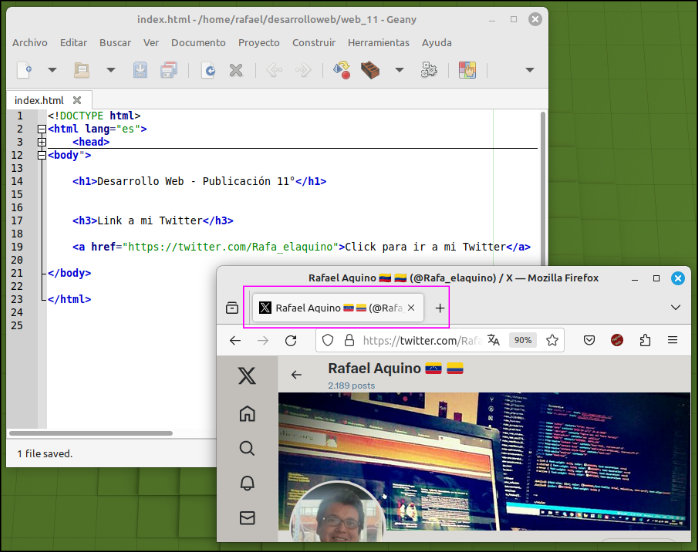The height and width of the screenshot is (552, 698).
Task: Click the New file icon in Geany toolbar
Action: point(24,70)
